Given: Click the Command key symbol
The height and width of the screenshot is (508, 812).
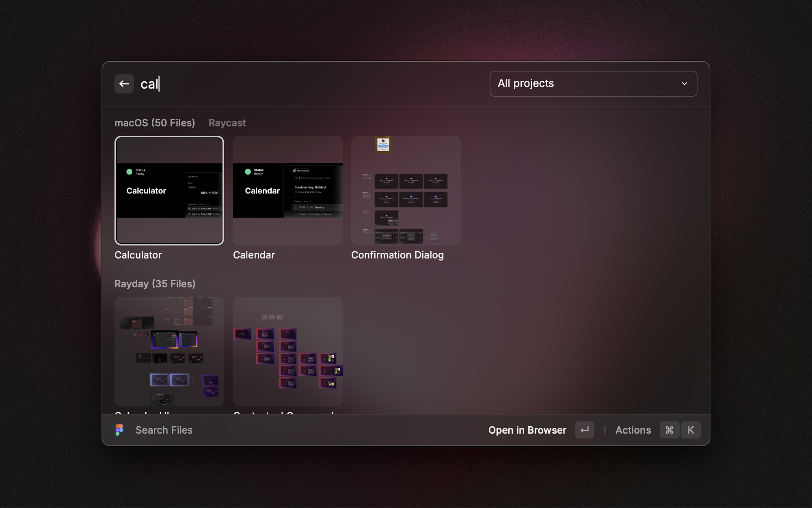Looking at the screenshot, I should pos(669,430).
